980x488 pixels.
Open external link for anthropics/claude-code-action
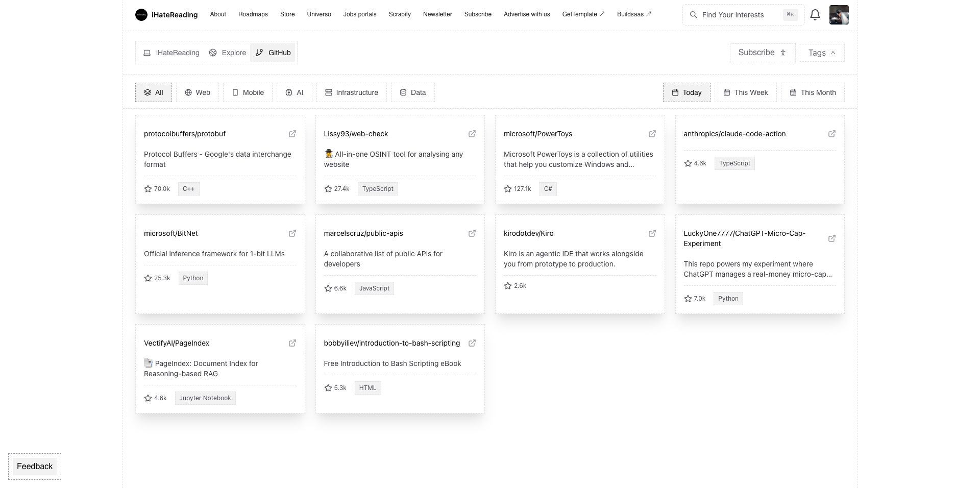pos(832,134)
